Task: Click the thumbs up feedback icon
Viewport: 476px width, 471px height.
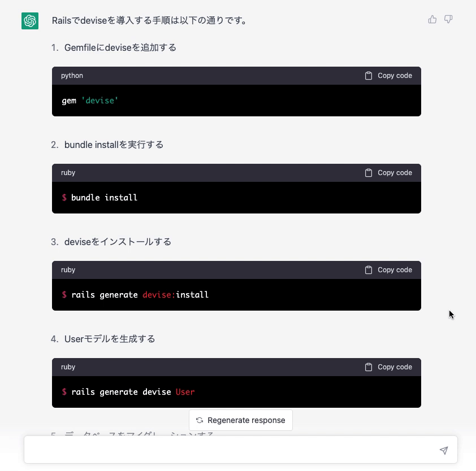Action: (432, 19)
